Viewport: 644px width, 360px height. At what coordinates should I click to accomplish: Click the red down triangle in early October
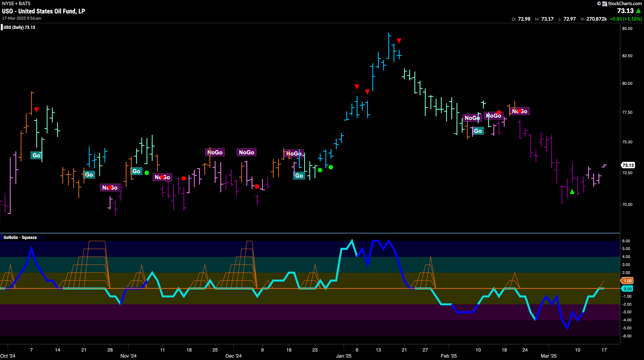tap(36, 109)
